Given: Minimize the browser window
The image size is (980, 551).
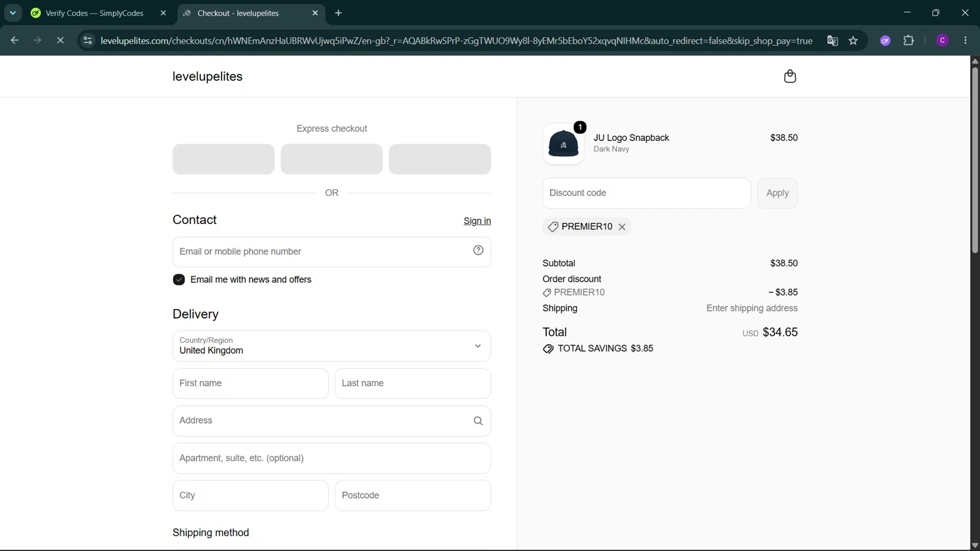Looking at the screenshot, I should tap(907, 12).
